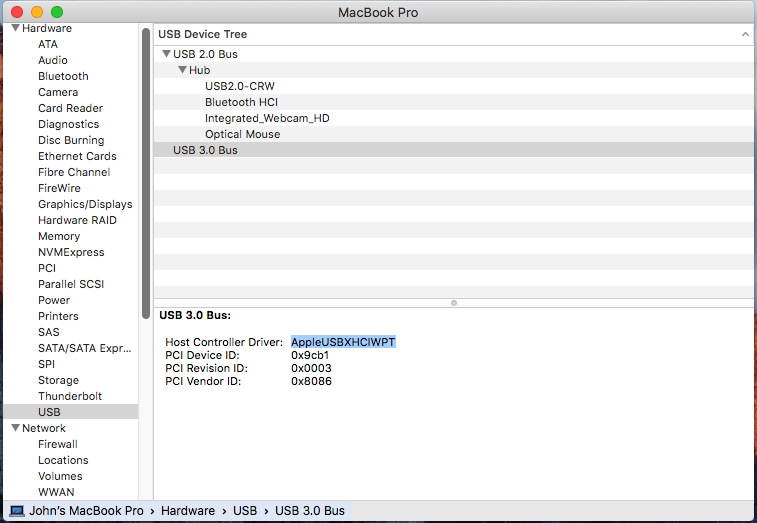
Task: Click the Host Controller Driver label
Action: 224,342
